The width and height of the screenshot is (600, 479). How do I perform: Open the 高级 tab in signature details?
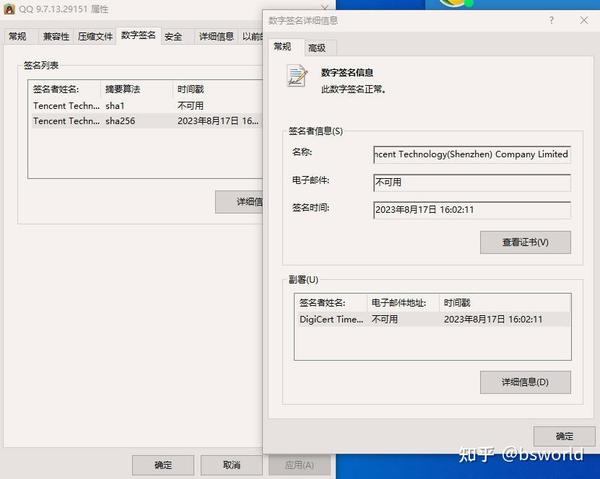point(317,48)
